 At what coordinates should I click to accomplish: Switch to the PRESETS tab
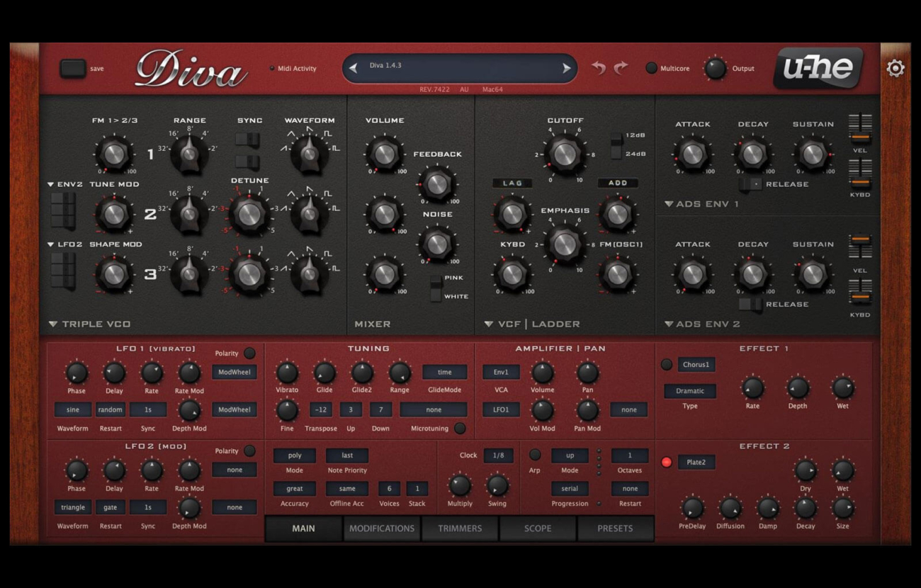[615, 528]
